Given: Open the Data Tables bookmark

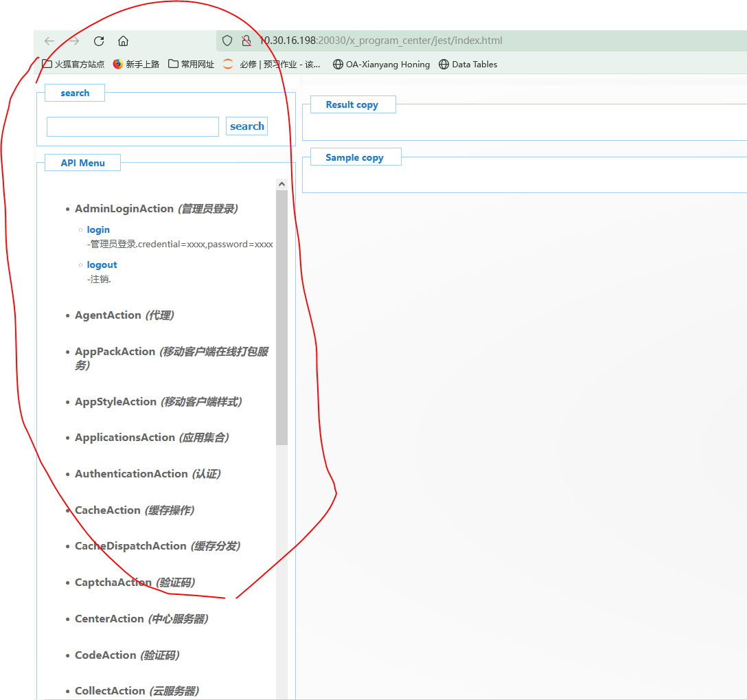Looking at the screenshot, I should 468,65.
